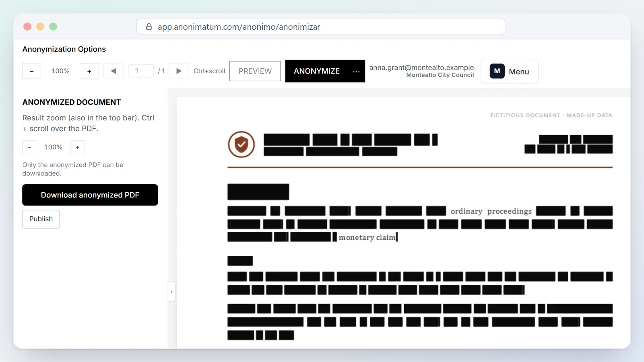The image size is (644, 362).
Task: Click the 'monetary claim' text in document
Action: [367, 237]
